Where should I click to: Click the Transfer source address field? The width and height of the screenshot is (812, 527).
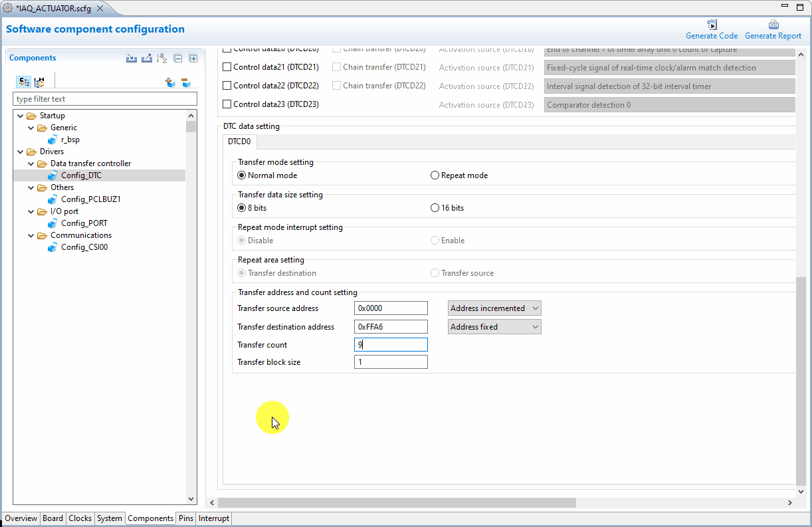click(x=391, y=308)
